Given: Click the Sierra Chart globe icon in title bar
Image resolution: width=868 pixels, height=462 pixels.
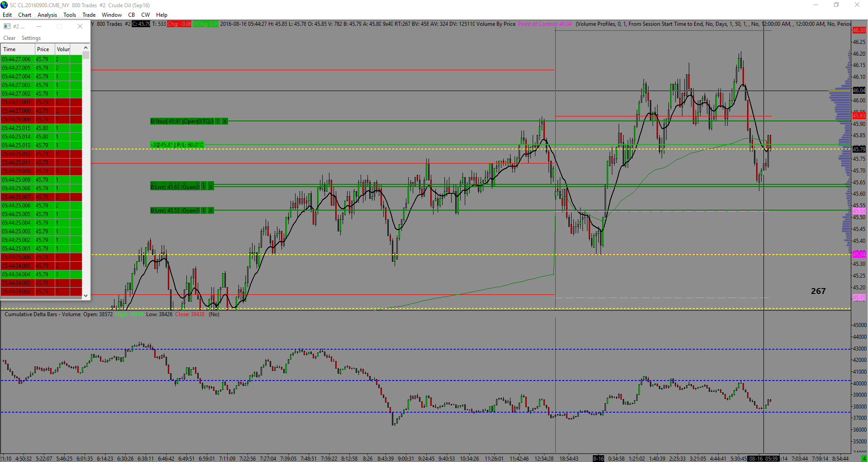Looking at the screenshot, I should tap(4, 5).
